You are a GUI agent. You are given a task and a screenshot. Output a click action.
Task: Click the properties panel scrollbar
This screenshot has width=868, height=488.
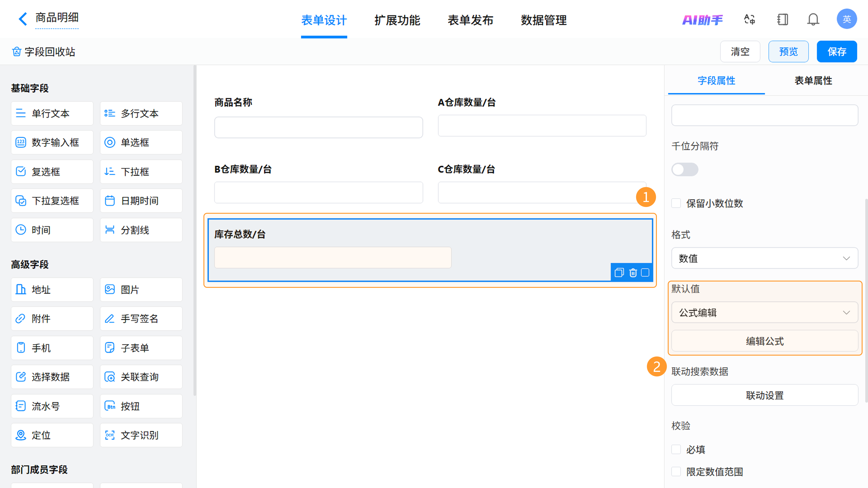pyautogui.click(x=866, y=300)
